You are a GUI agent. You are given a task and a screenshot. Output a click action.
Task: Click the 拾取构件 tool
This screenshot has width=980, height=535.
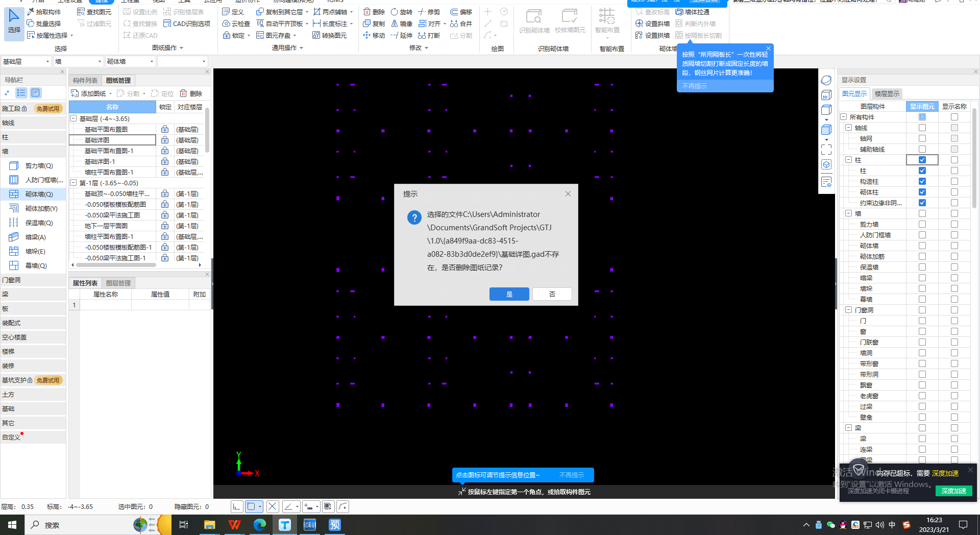click(x=44, y=12)
